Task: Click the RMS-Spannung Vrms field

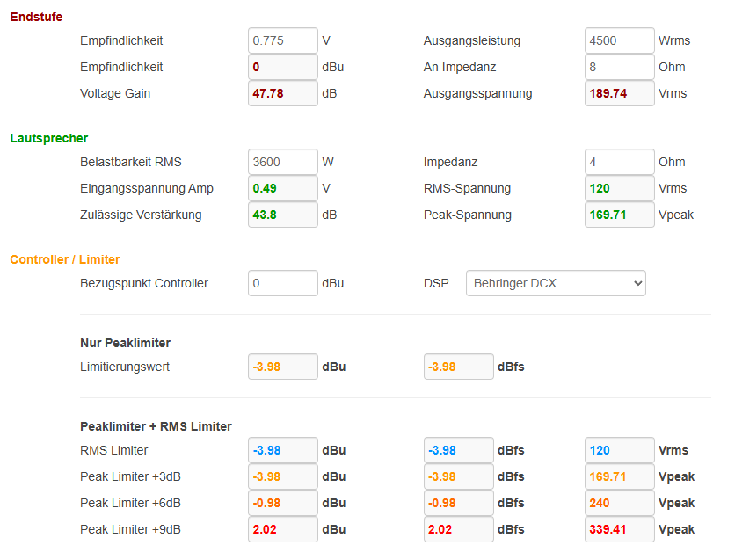Action: [619, 188]
